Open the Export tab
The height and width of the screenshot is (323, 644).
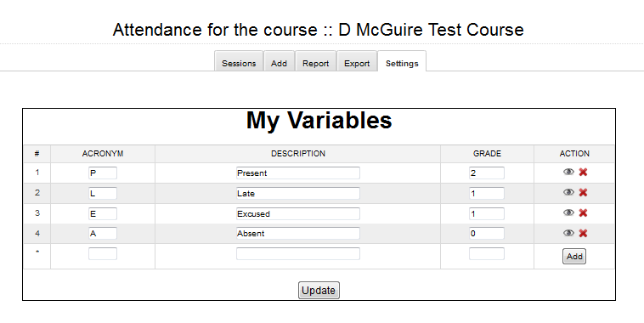tap(357, 63)
